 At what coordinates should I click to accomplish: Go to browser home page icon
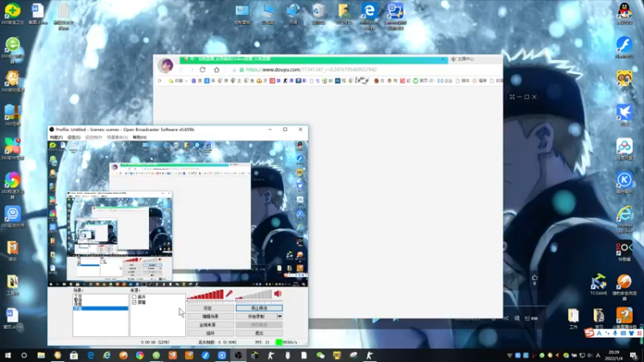coord(217,70)
